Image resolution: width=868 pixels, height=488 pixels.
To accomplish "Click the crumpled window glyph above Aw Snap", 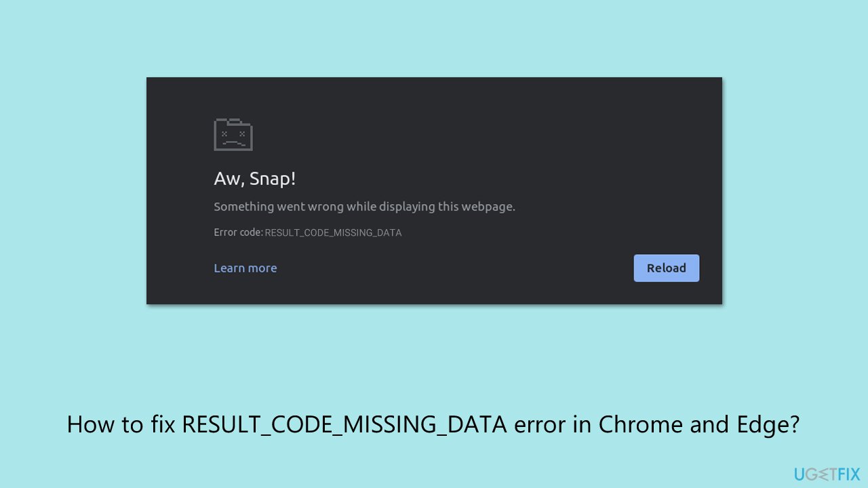I will pyautogui.click(x=233, y=134).
